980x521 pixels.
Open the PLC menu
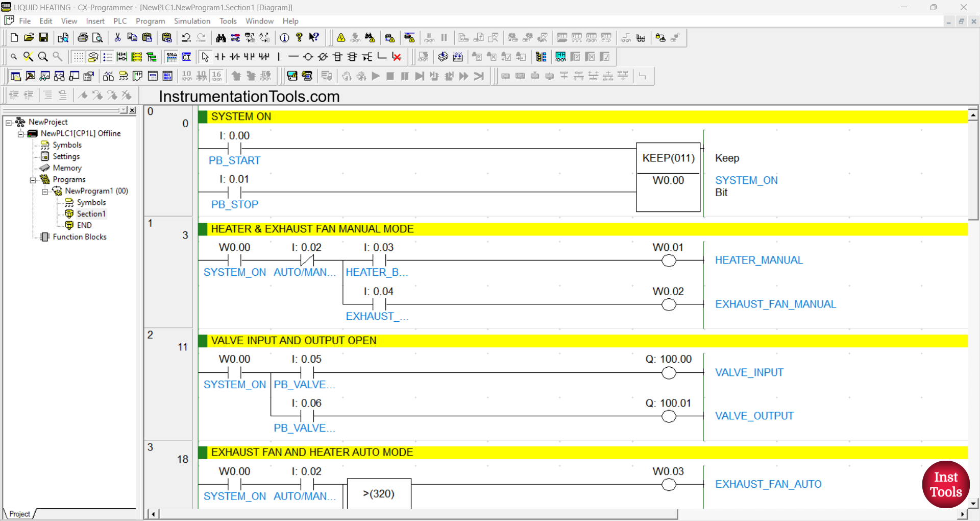pos(120,21)
